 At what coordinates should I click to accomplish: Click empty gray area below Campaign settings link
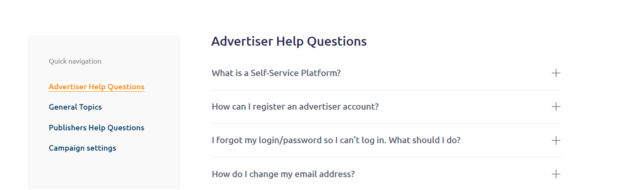click(x=104, y=172)
